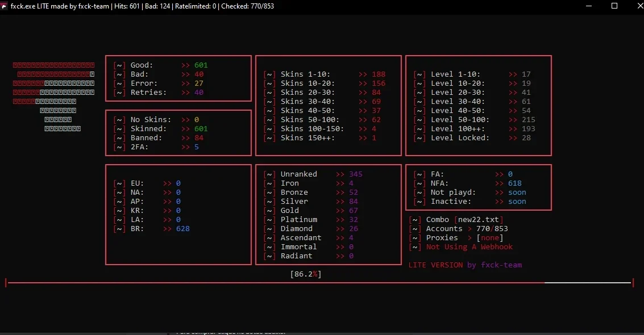Click the [~] marker beside Good
The width and height of the screenshot is (644, 335).
pos(119,65)
